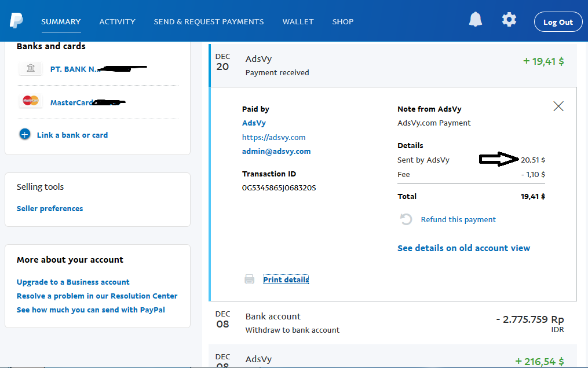Open the notifications bell
588x368 pixels.
[476, 19]
